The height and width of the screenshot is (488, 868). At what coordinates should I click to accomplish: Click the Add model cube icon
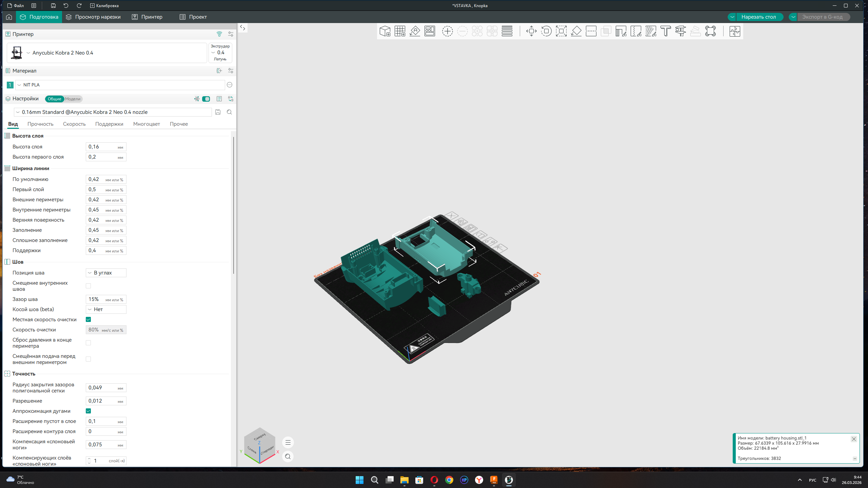[385, 31]
